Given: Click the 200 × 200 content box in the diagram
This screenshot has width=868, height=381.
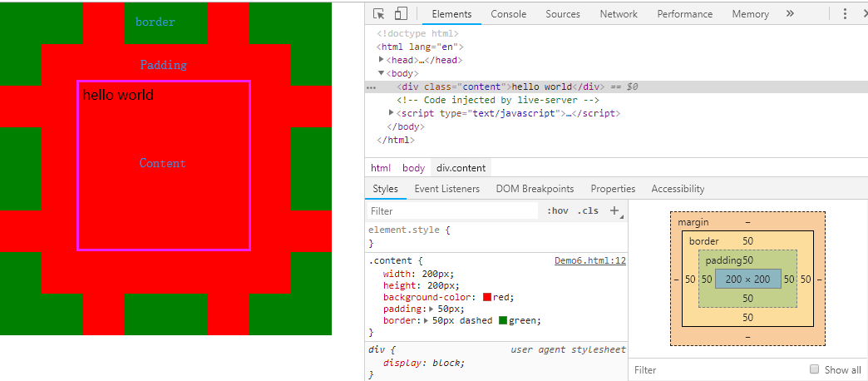Looking at the screenshot, I should coord(748,280).
